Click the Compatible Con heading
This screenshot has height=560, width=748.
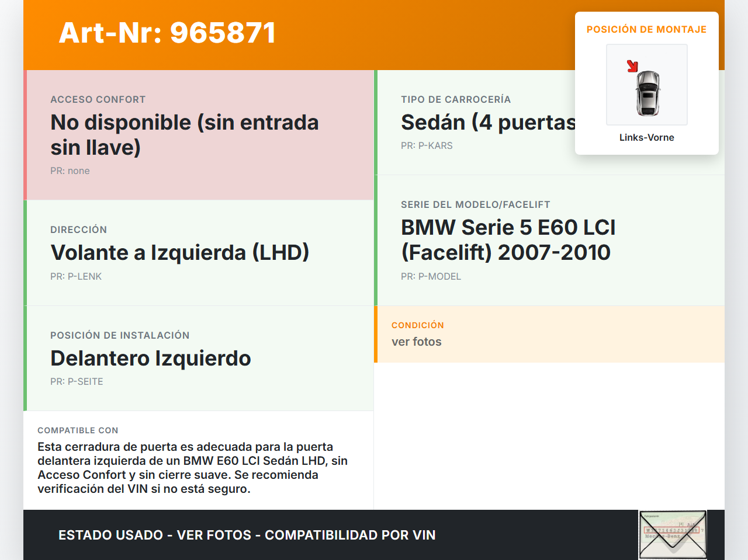(x=78, y=430)
